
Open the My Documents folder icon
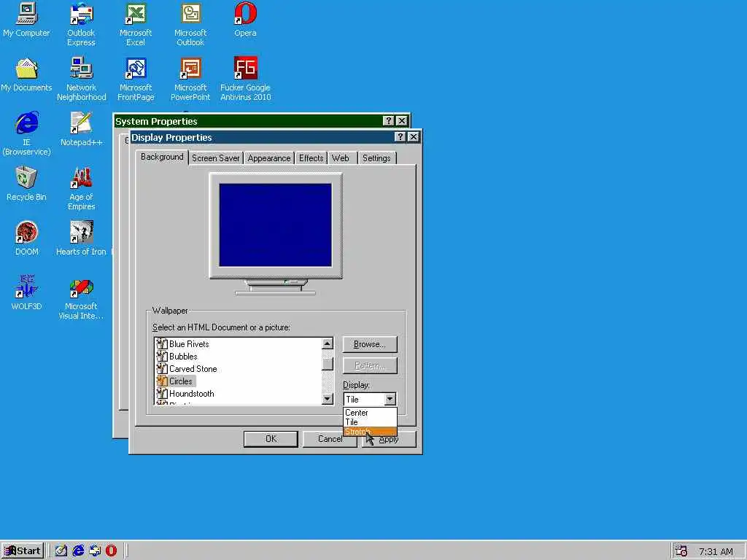tap(26, 74)
